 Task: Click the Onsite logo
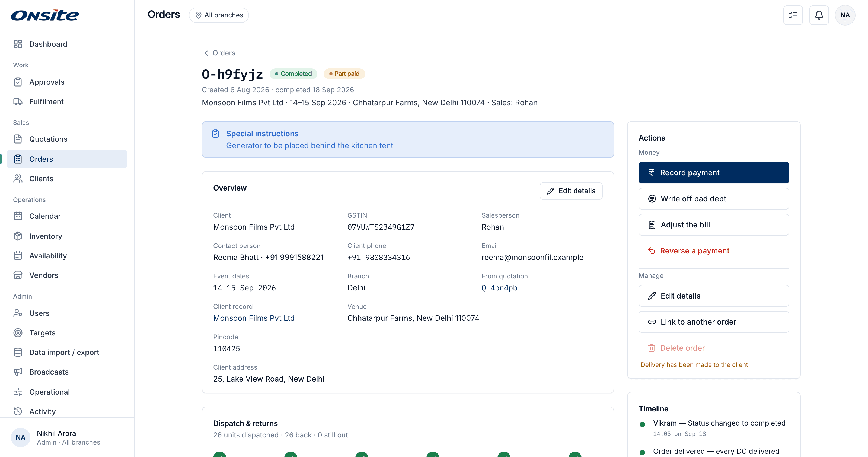[45, 15]
